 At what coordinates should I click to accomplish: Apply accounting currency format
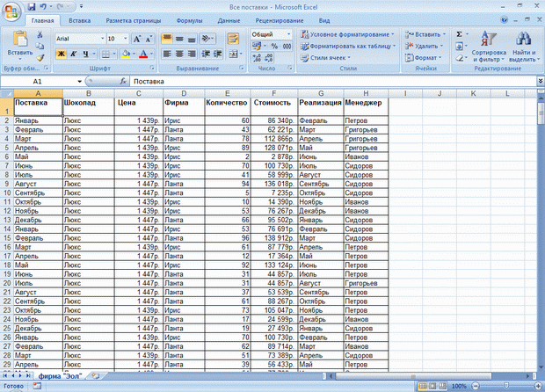click(x=257, y=46)
